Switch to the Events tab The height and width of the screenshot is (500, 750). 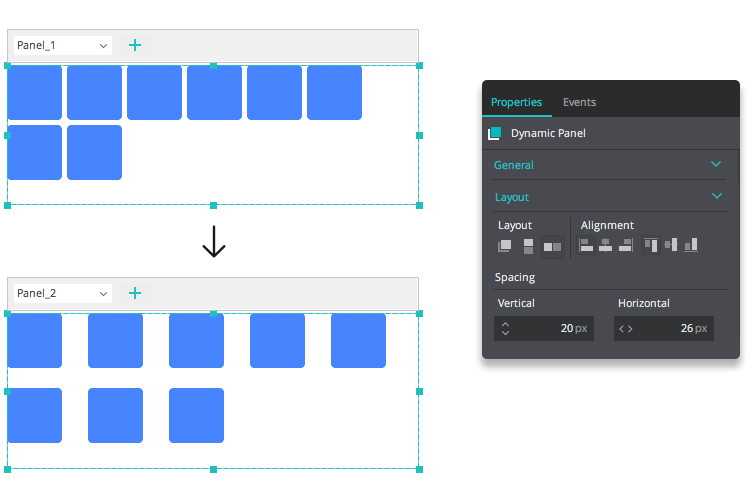coord(579,102)
